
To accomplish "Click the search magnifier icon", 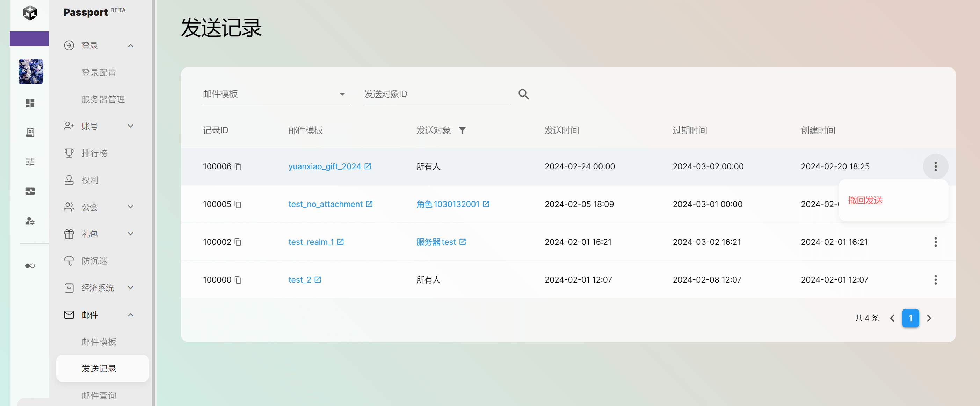I will [x=523, y=94].
